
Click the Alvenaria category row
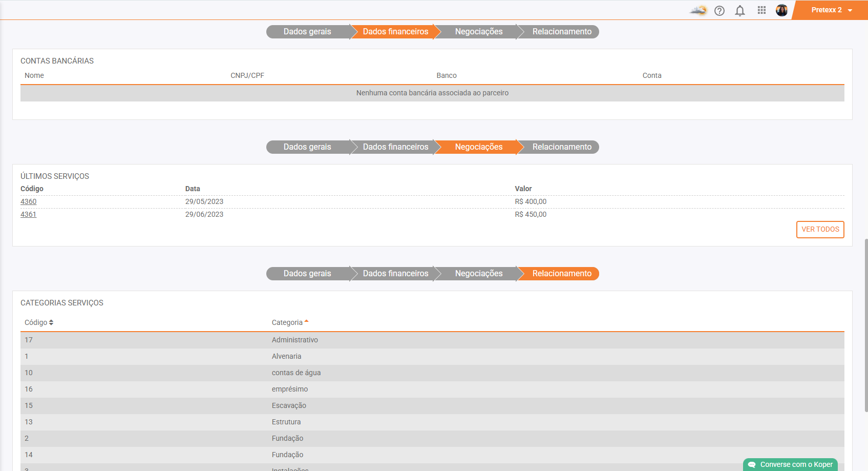pos(432,357)
